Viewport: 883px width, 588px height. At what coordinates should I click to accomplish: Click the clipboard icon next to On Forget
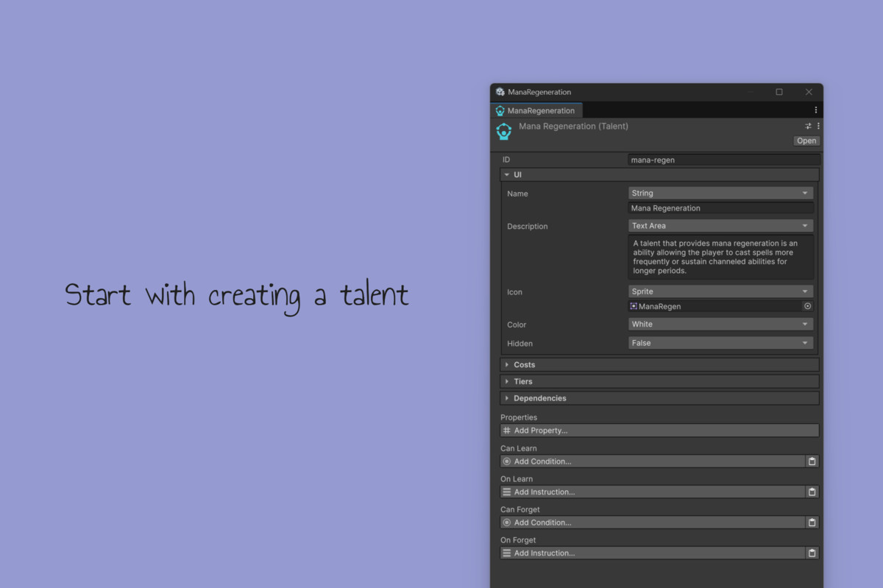coord(812,553)
